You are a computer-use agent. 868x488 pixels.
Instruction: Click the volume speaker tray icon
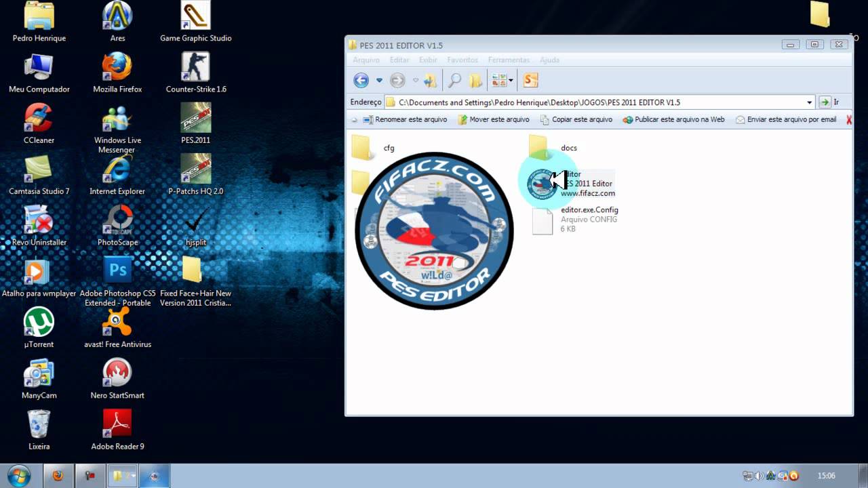click(x=759, y=476)
